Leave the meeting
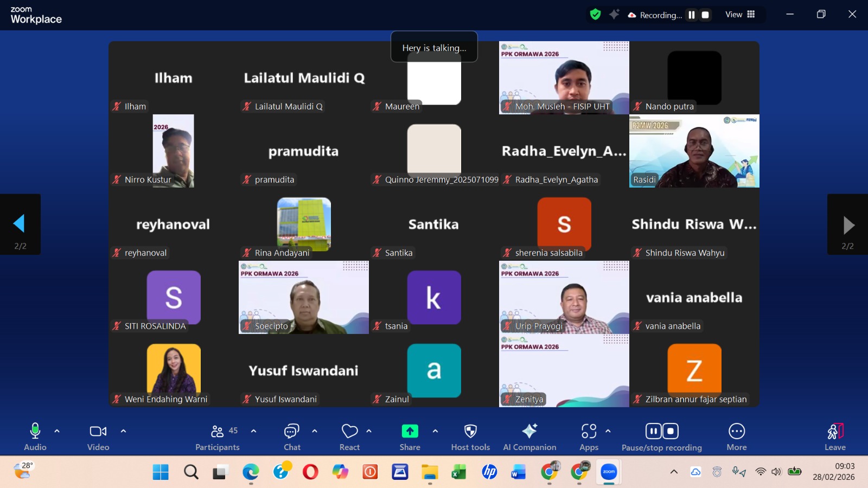This screenshot has width=868, height=488. coord(835,436)
